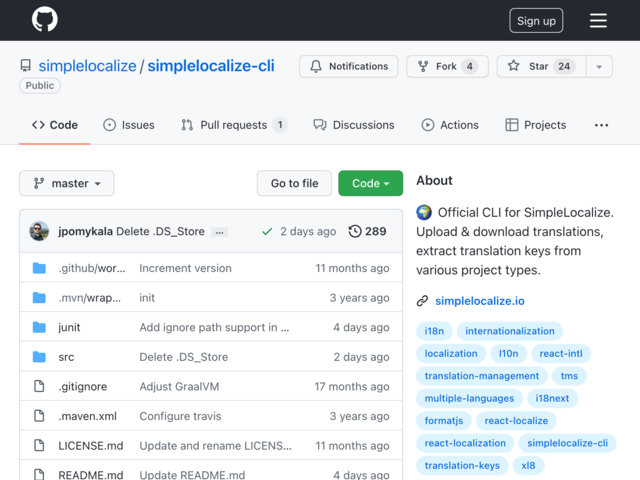Click the multiple-languages topic tag

[469, 398]
